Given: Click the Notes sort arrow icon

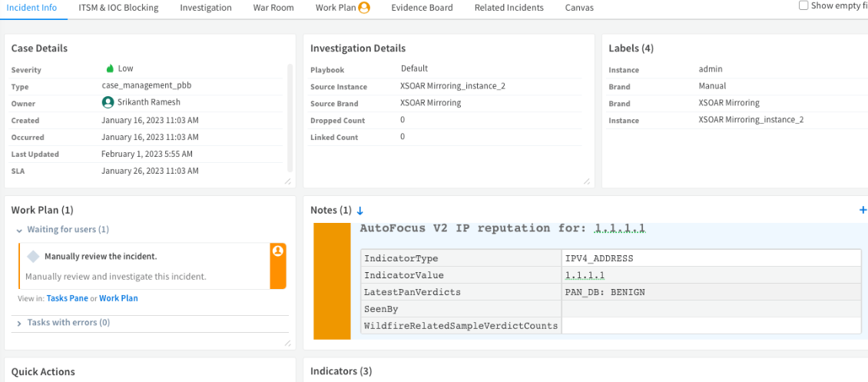Looking at the screenshot, I should (x=359, y=211).
